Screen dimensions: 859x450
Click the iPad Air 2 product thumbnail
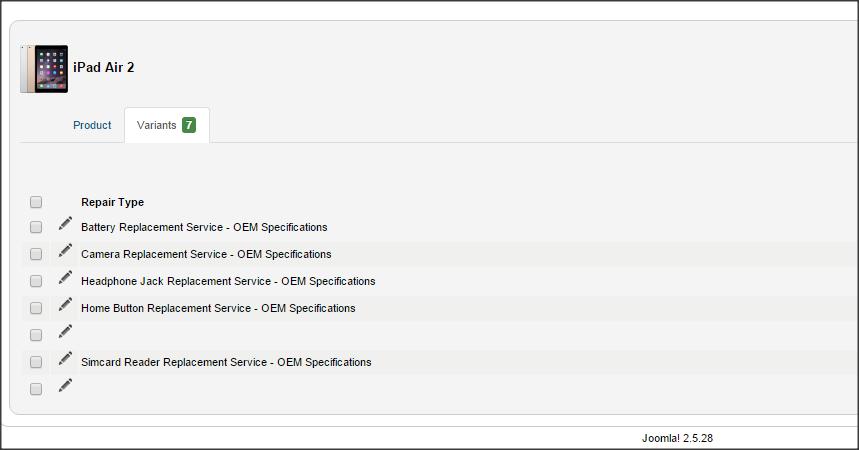[44, 69]
